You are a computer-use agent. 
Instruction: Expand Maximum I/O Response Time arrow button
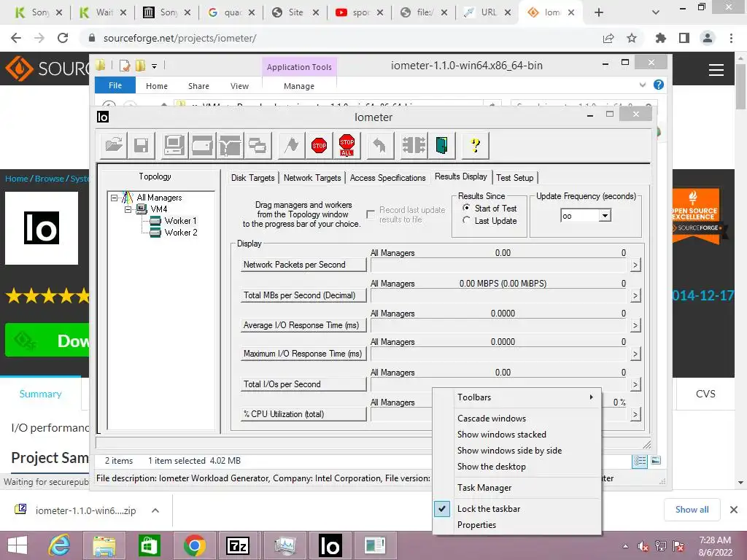click(635, 354)
